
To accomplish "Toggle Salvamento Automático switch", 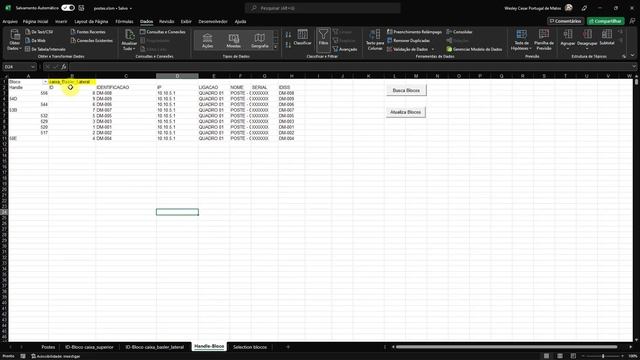I will click(68, 8).
